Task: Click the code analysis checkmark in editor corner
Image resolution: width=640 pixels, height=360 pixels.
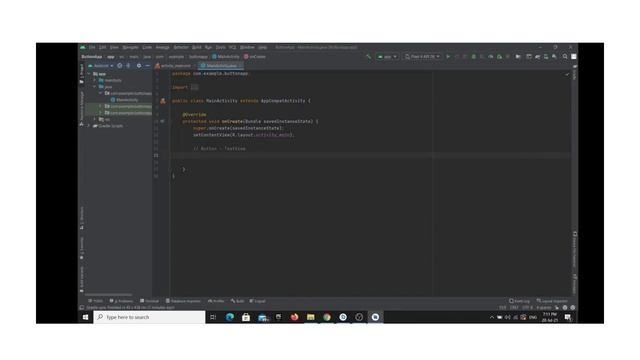Action: tap(567, 74)
